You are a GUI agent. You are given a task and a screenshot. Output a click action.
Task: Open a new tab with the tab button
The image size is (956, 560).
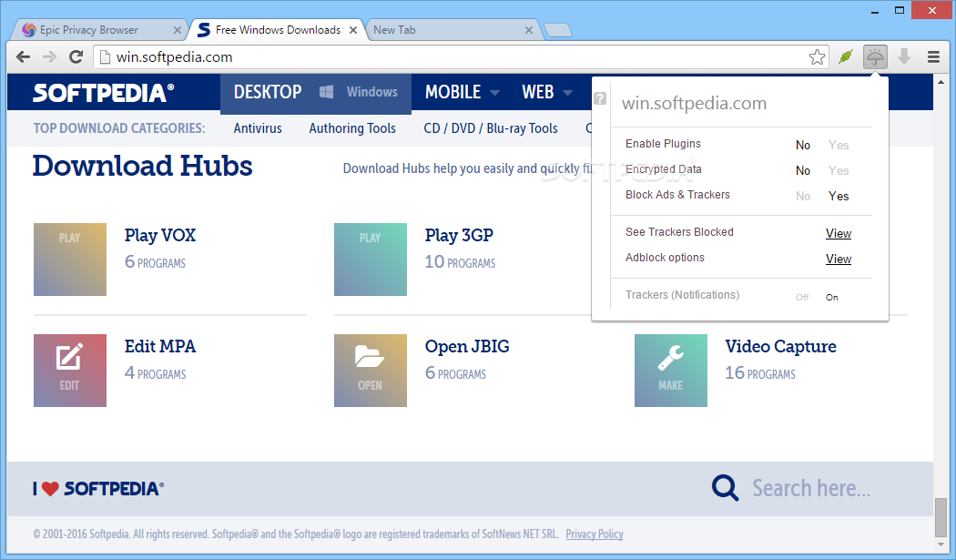[x=558, y=30]
